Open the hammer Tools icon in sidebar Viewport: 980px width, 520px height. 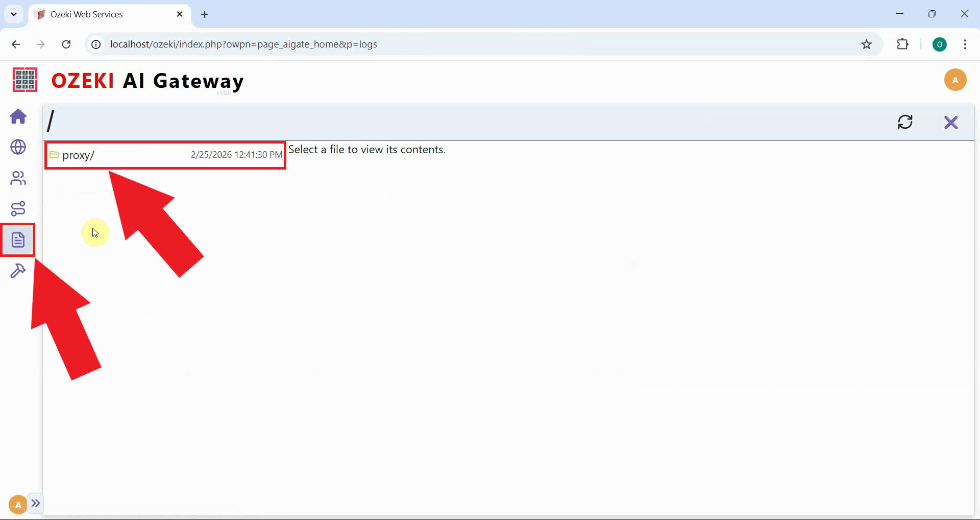[18, 271]
